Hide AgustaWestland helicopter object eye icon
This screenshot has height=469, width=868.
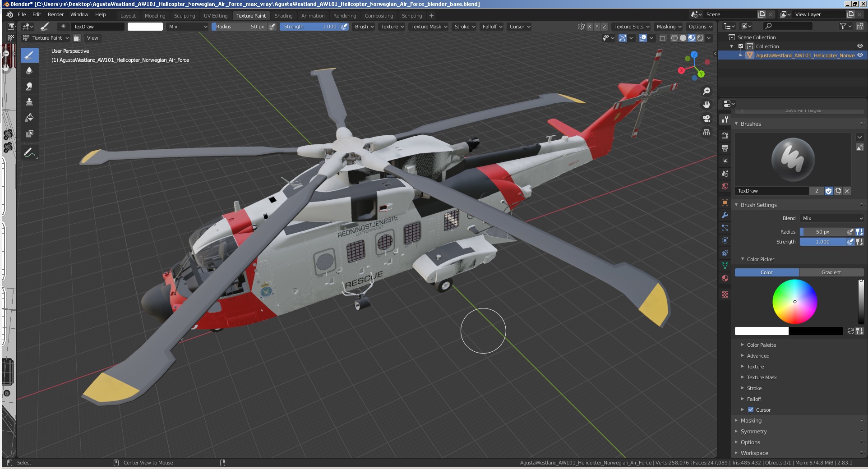[860, 55]
